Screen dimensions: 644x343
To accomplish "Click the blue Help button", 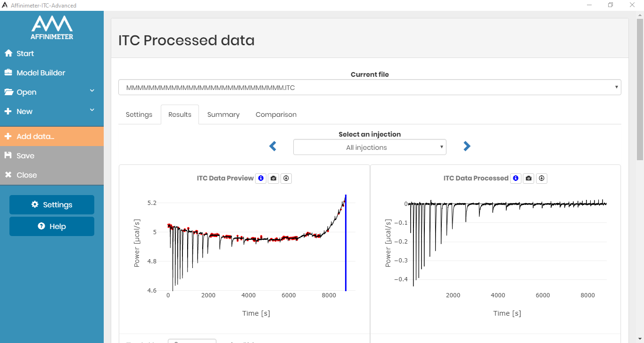I will [52, 227].
